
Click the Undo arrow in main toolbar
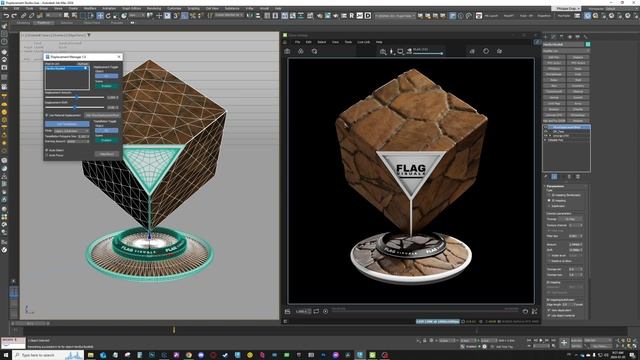(6, 16)
